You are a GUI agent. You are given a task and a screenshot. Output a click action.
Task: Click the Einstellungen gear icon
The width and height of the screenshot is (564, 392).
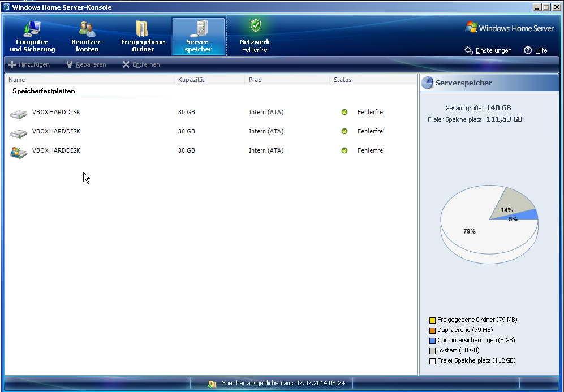[x=469, y=50]
